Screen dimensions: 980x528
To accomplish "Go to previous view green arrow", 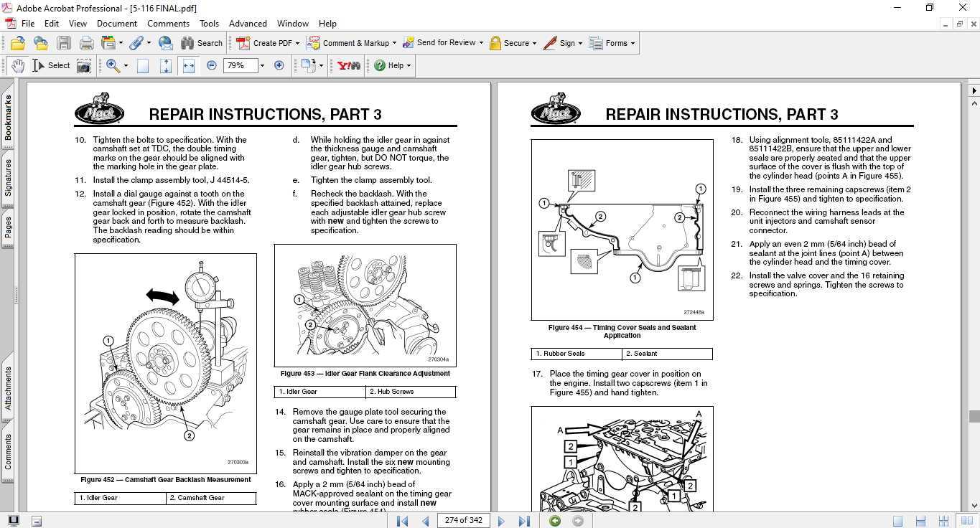I will pos(555,520).
